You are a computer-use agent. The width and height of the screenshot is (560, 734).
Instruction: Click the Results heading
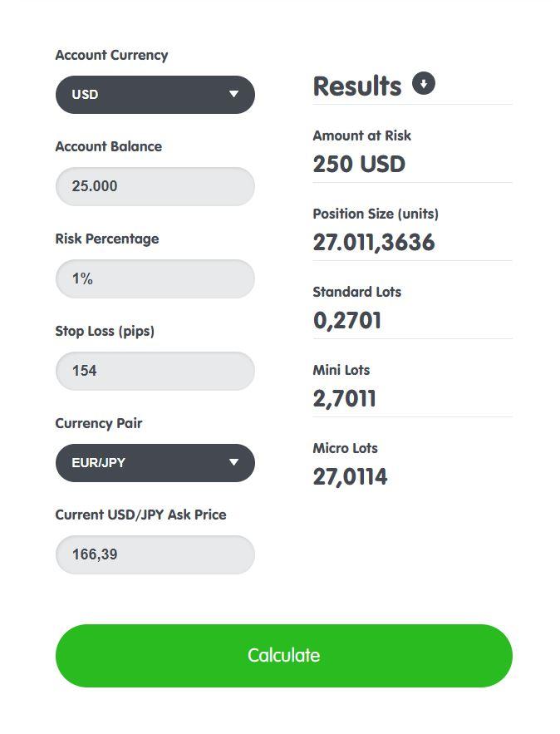[357, 86]
